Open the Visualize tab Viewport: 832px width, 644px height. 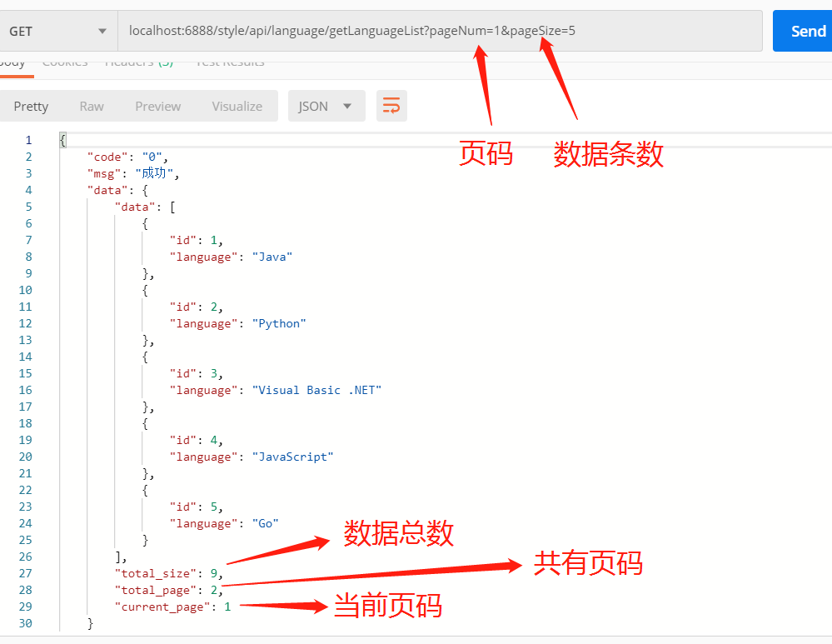pos(237,106)
